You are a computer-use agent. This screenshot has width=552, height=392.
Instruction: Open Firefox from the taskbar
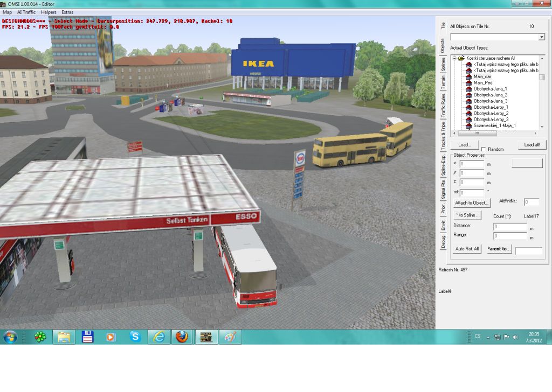click(x=182, y=337)
